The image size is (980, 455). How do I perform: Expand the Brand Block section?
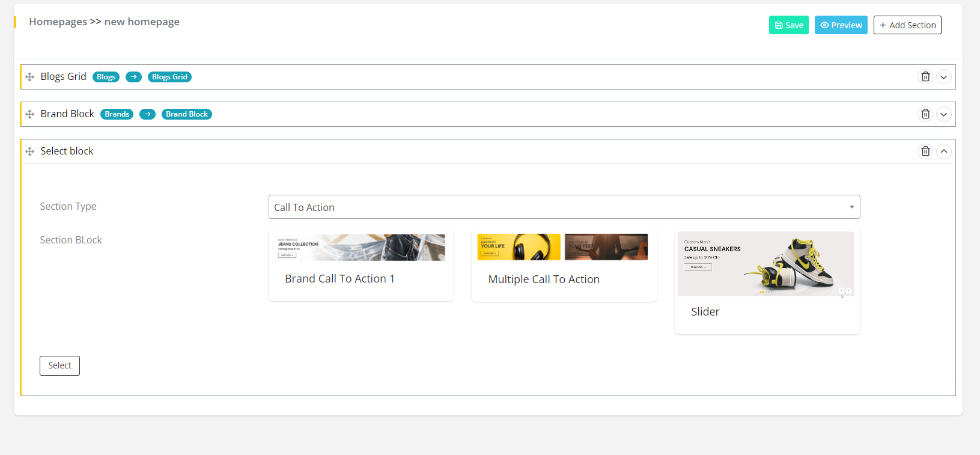tap(944, 114)
